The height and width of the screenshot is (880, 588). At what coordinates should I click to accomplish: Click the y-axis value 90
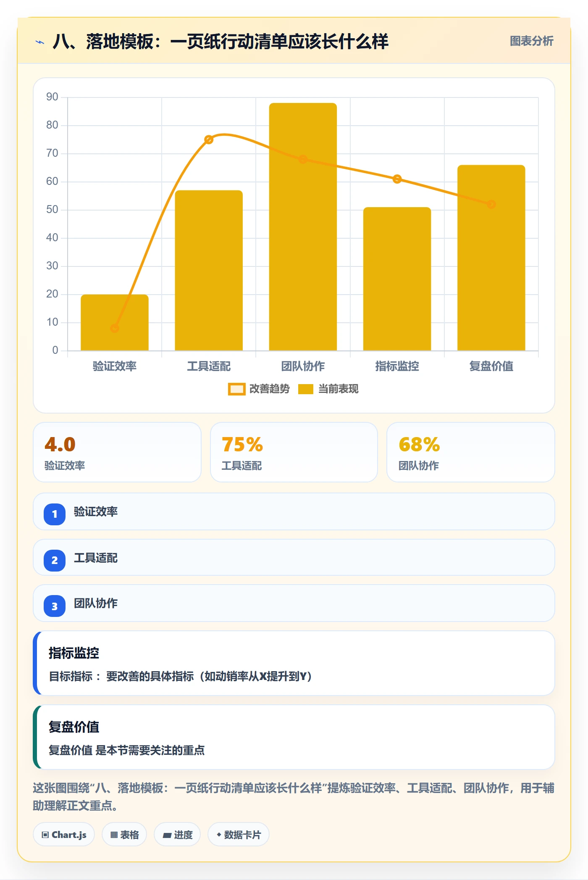52,97
